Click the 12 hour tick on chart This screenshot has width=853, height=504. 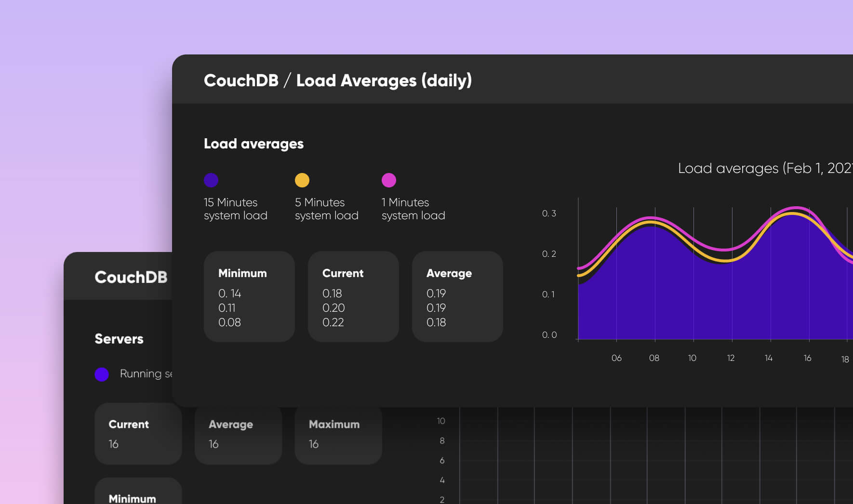coord(731,358)
